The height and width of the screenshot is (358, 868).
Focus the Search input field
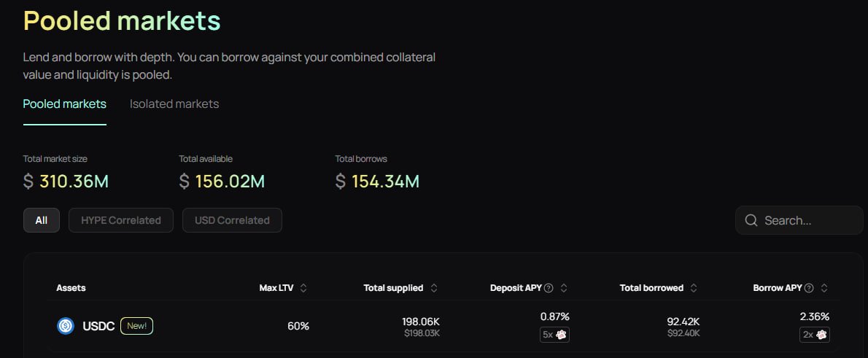tap(806, 220)
